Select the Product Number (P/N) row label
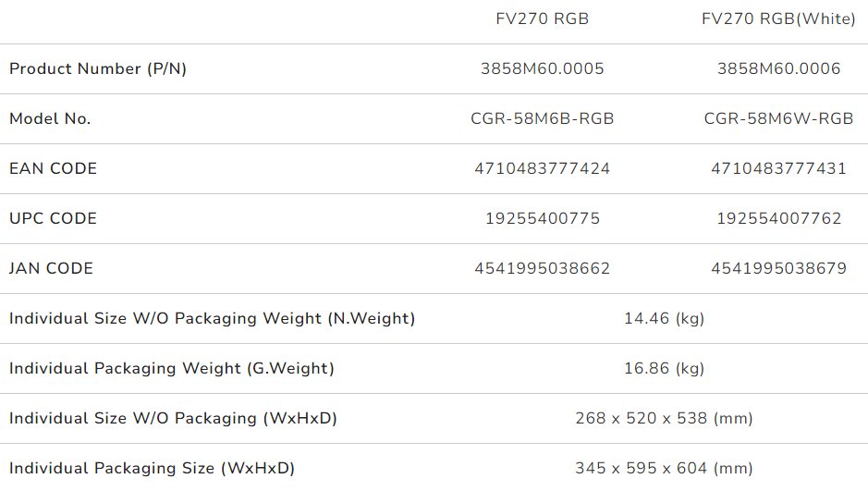Screen dimensions: 868x491 (98, 69)
